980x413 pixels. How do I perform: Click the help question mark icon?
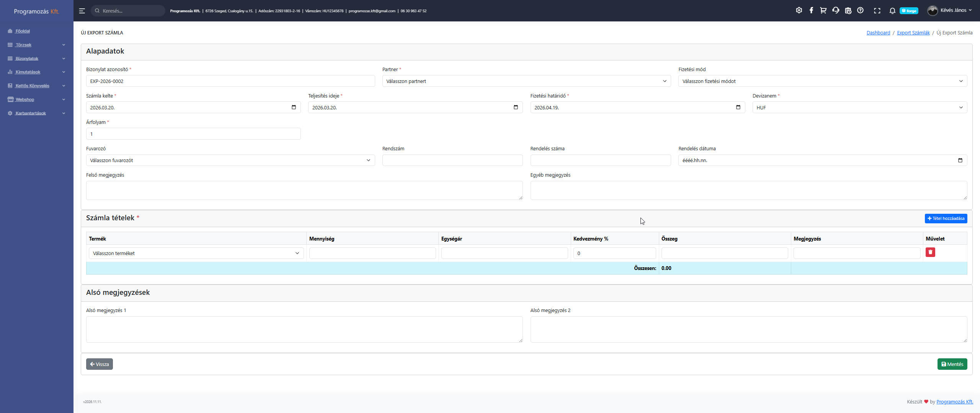click(x=860, y=11)
